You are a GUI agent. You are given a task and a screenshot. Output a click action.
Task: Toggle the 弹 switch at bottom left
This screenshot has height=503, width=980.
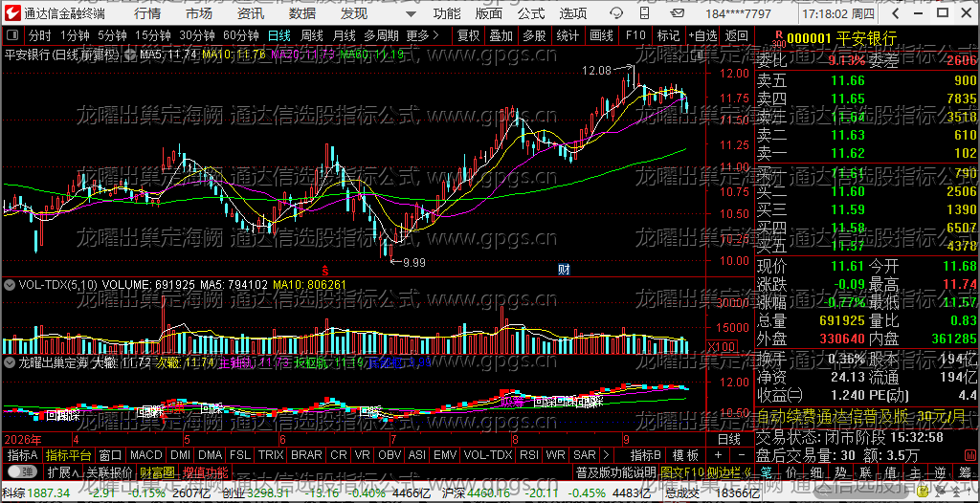pyautogui.click(x=21, y=471)
